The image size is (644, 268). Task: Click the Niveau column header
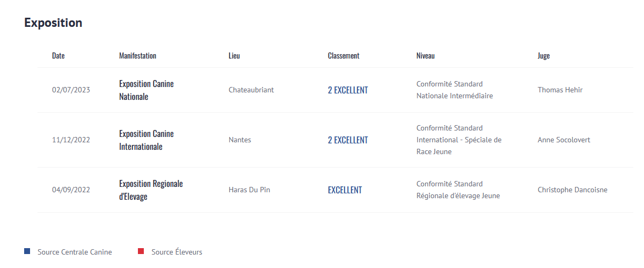[x=425, y=56]
